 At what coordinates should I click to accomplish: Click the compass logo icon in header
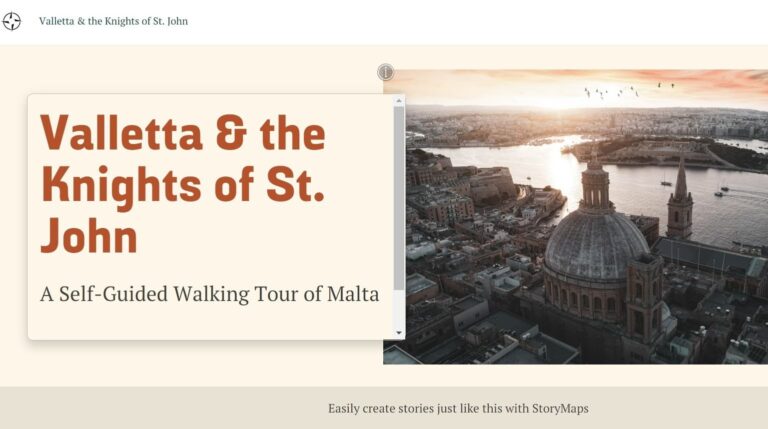click(x=12, y=21)
